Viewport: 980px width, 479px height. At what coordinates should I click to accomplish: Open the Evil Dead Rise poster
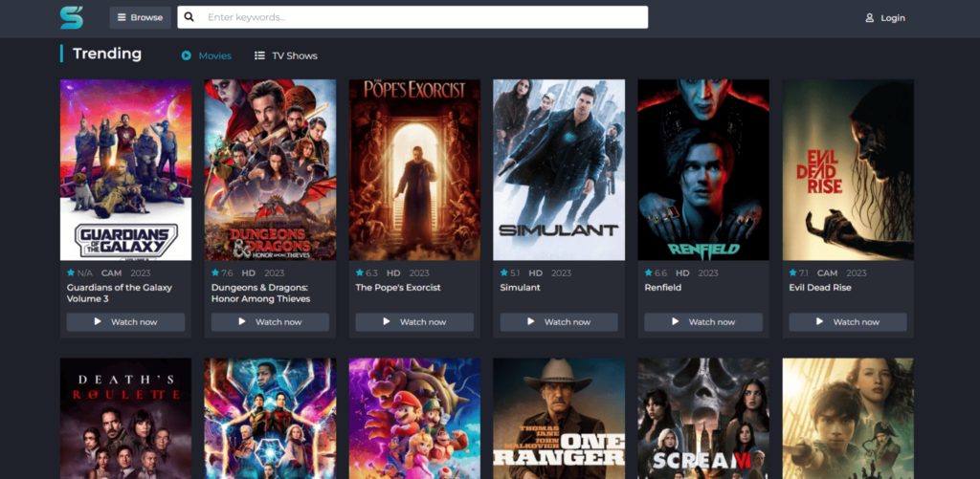coord(848,170)
